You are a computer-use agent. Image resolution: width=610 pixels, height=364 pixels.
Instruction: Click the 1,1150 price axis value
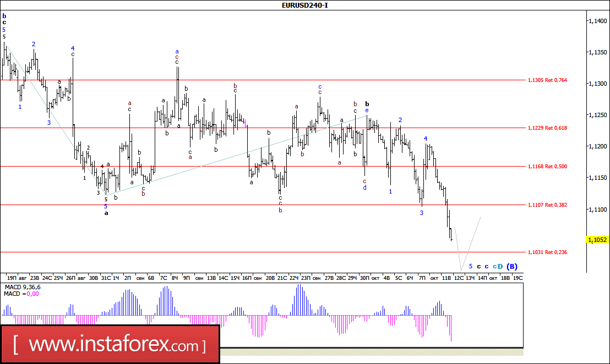coord(598,178)
